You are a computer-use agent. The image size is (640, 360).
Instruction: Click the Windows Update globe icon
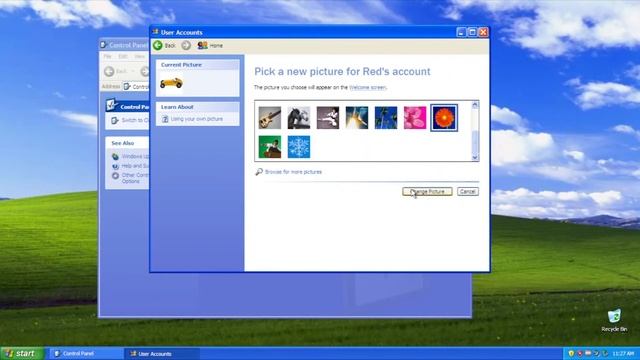click(116, 156)
